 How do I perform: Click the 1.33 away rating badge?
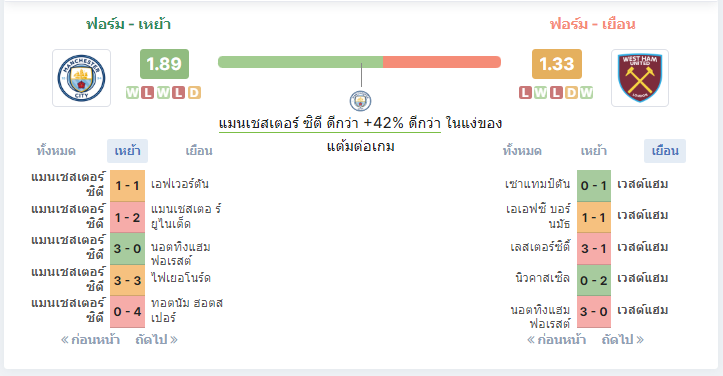coord(557,64)
